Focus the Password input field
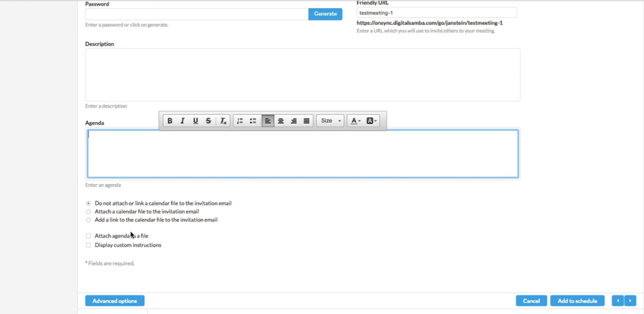The image size is (644, 314). (197, 13)
